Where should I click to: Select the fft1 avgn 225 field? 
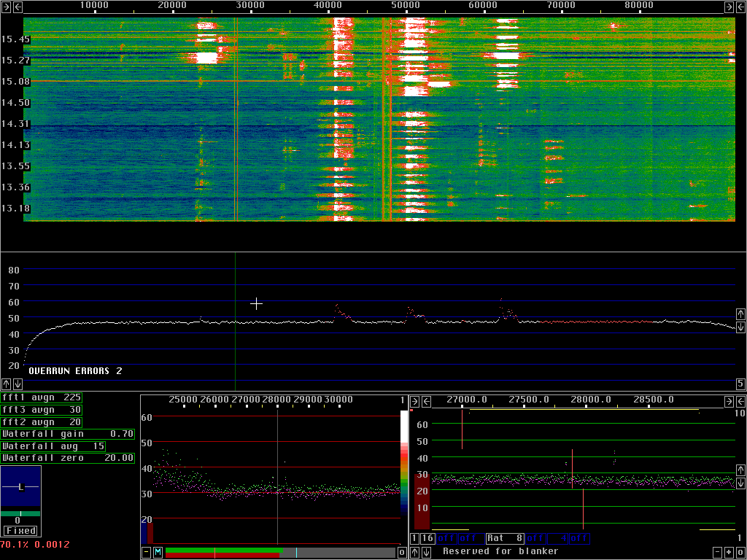(x=41, y=397)
